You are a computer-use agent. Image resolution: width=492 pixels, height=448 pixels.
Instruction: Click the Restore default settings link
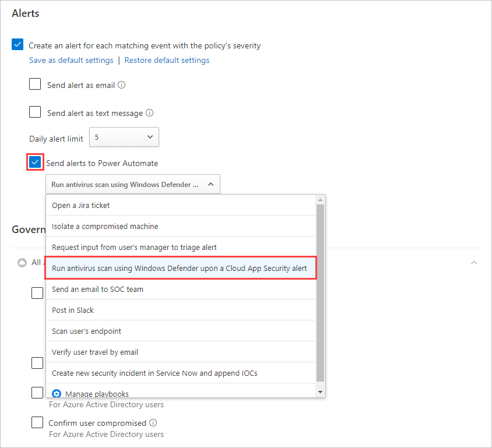coord(167,60)
